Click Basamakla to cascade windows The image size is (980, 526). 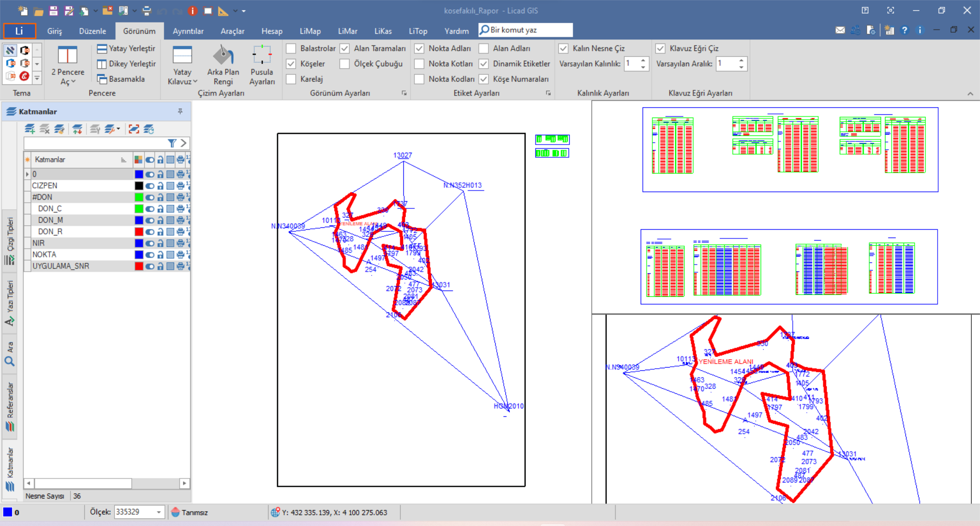[x=121, y=79]
